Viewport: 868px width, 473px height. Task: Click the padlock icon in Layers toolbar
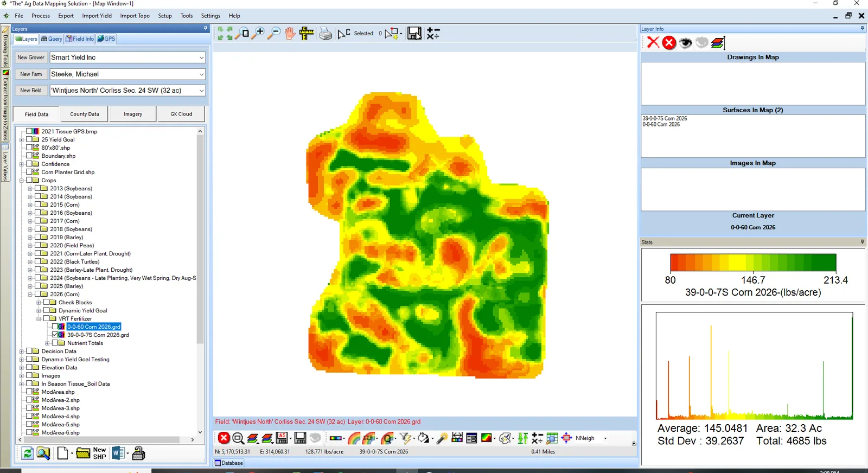[x=138, y=453]
